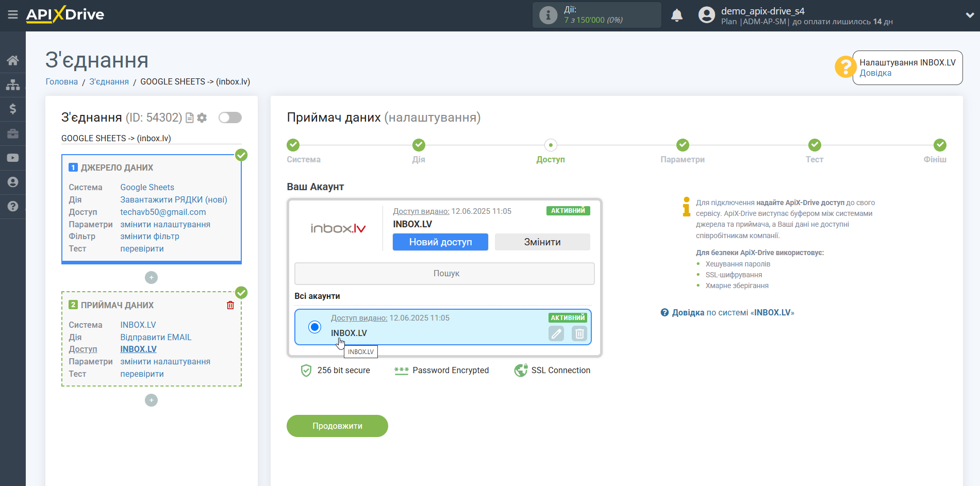This screenshot has height=486, width=980.
Task: Click the connection document copy icon
Action: coord(190,118)
